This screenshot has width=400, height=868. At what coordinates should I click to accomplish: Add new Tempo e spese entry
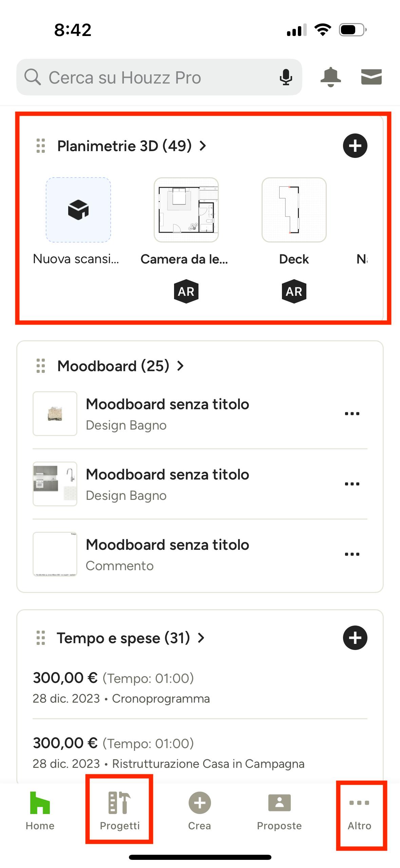coord(355,638)
